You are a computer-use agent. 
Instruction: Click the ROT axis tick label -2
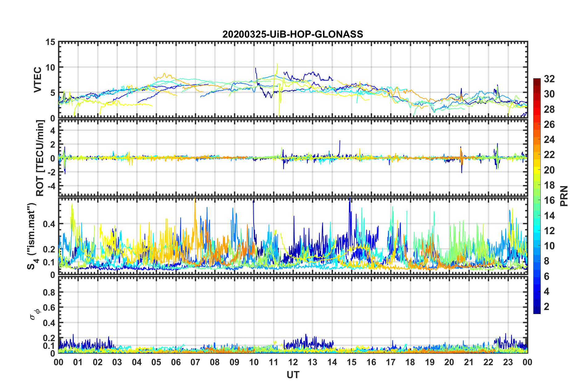click(51, 172)
